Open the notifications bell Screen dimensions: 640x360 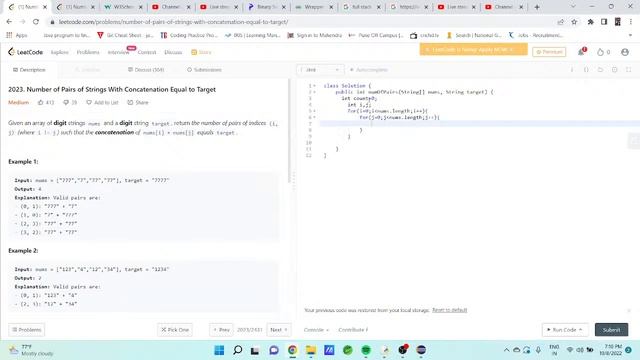coord(581,52)
